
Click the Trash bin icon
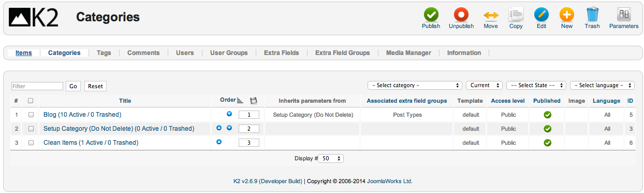[x=592, y=15]
